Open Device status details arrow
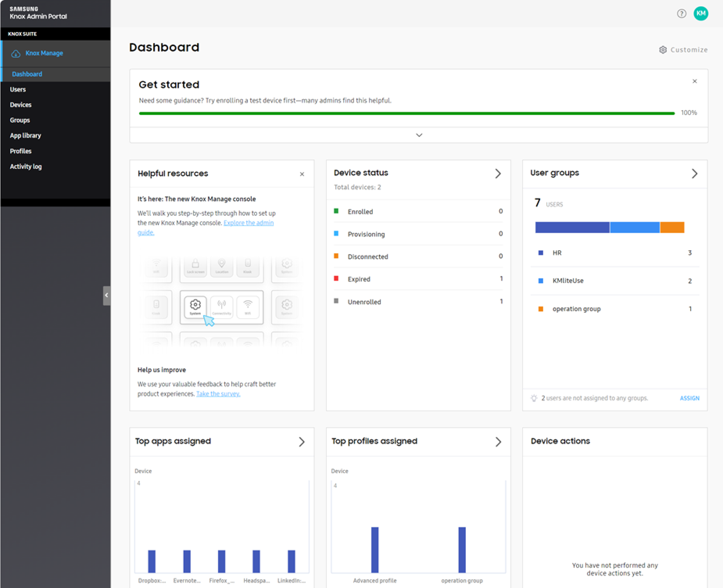The width and height of the screenshot is (723, 588). coord(498,174)
